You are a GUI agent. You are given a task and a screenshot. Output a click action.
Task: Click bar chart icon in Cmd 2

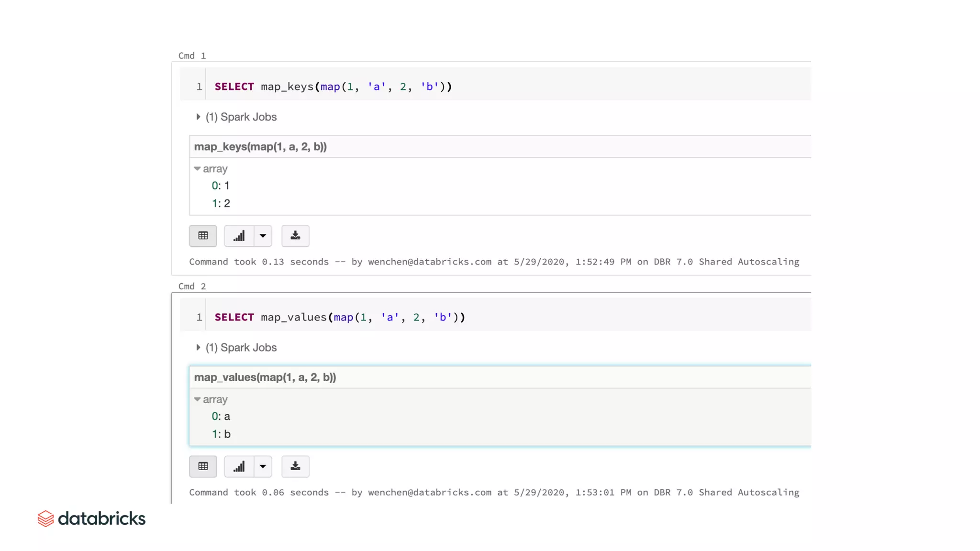(x=239, y=466)
